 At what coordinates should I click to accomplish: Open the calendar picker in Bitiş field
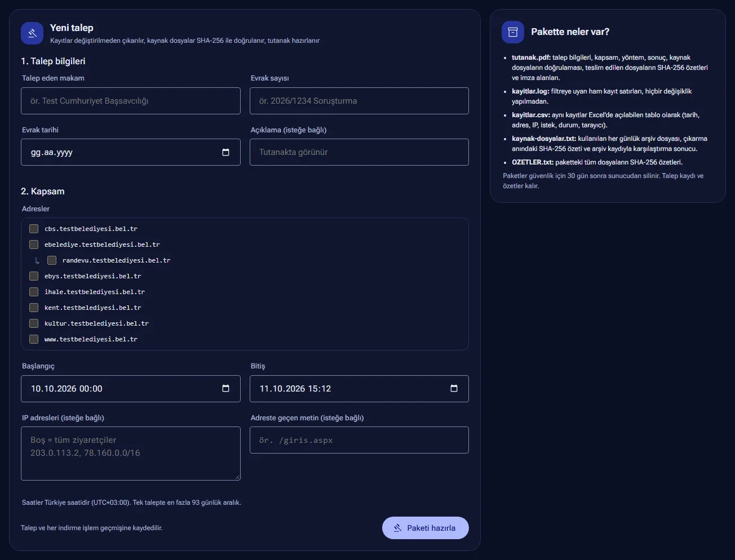454,389
